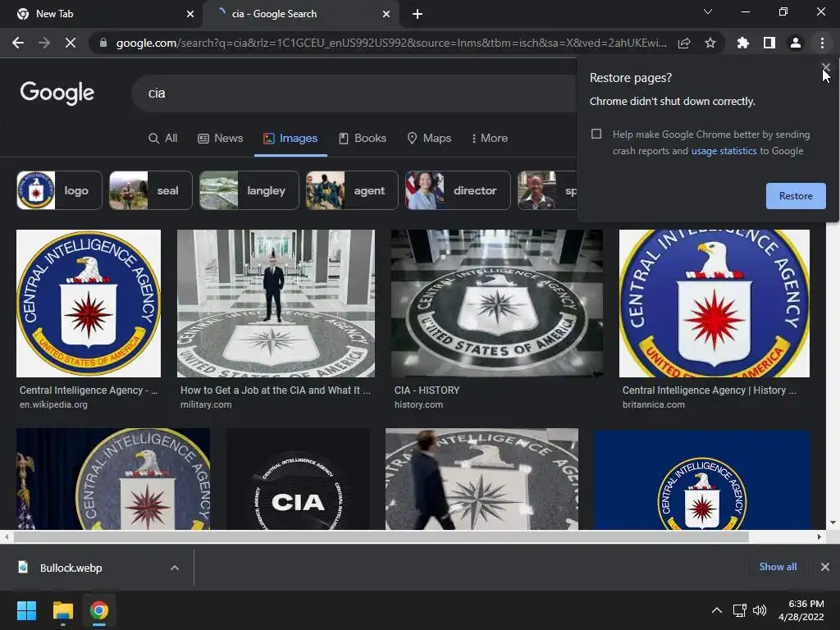Open the Windows Start menu
Viewport: 840px width, 630px height.
pos(26,610)
